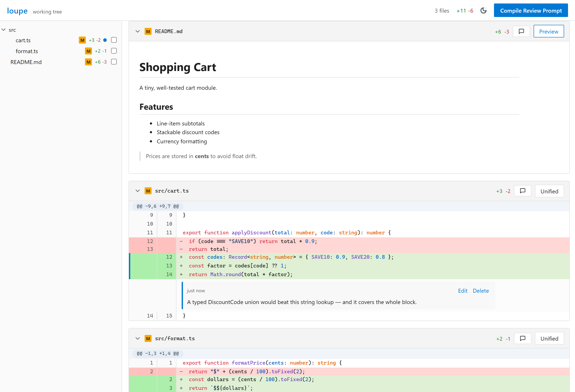Select README.md in the file tree

point(26,62)
